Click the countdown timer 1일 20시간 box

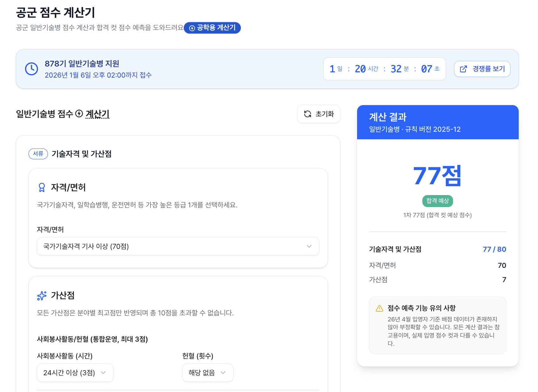[x=384, y=69]
